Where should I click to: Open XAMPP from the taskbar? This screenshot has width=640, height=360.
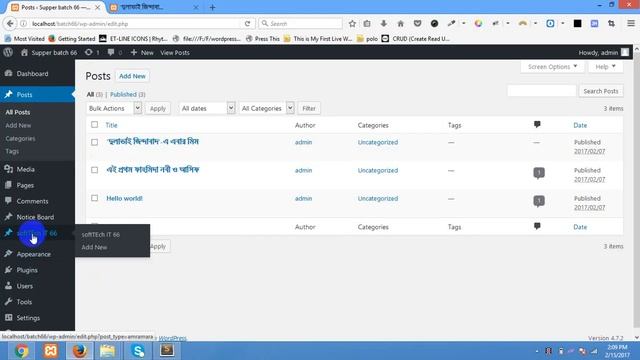51,351
